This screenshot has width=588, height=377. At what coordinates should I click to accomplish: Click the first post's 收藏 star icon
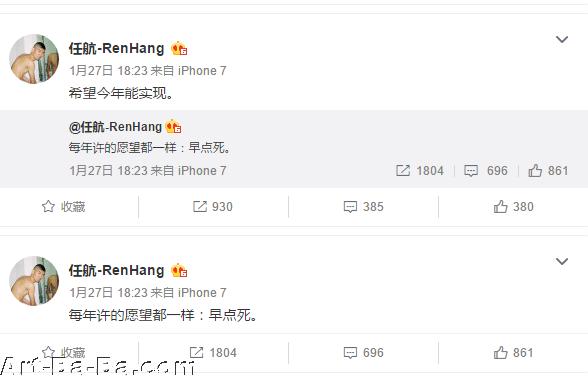click(48, 206)
